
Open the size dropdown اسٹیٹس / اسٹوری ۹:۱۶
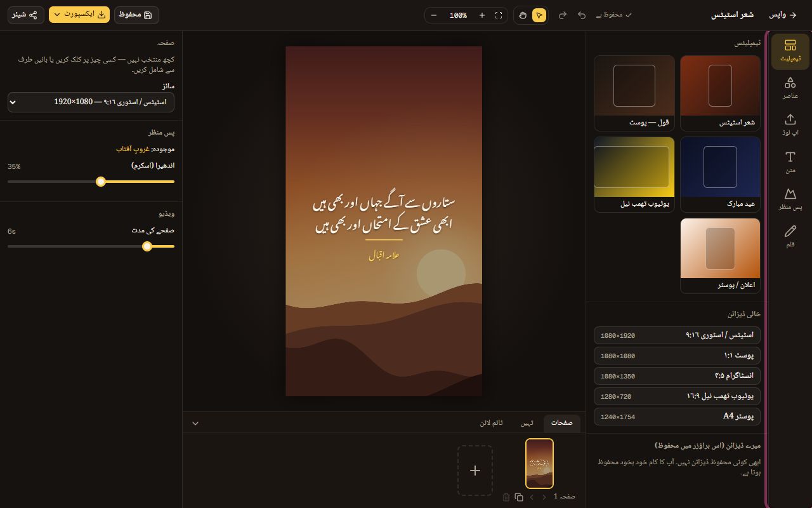(x=91, y=102)
